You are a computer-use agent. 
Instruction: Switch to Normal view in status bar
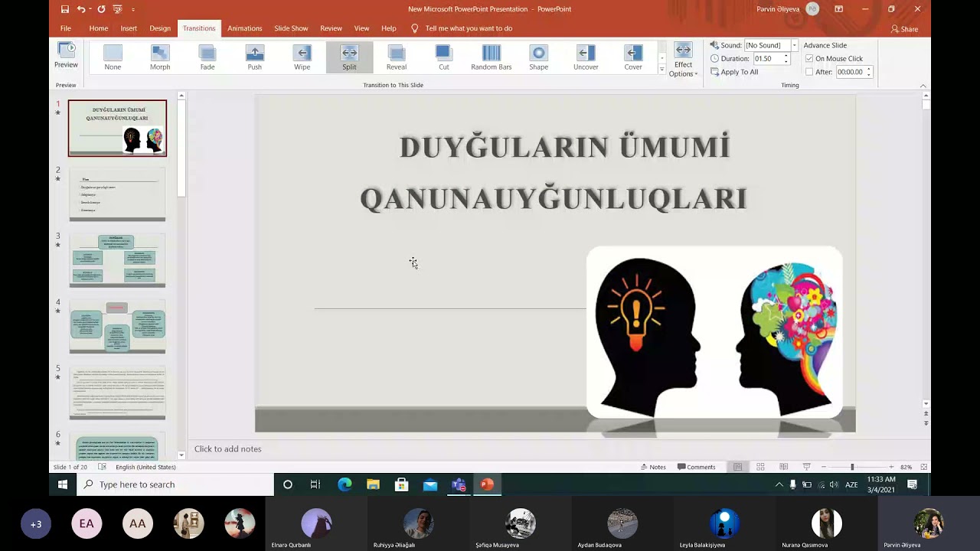pyautogui.click(x=737, y=467)
